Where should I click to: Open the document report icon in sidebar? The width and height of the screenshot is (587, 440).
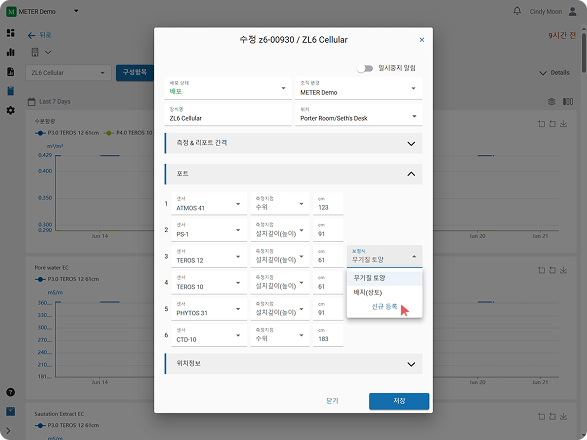(x=10, y=72)
